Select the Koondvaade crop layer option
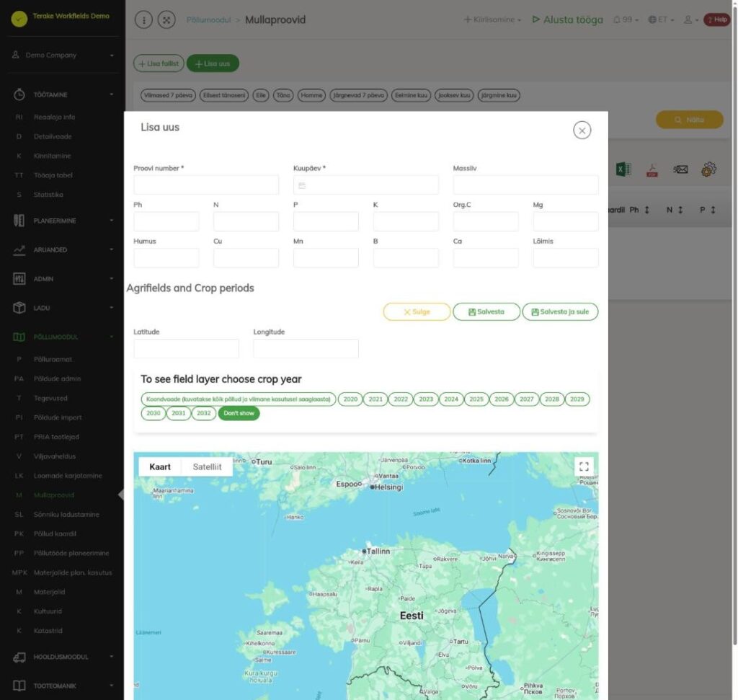Image resolution: width=738 pixels, height=700 pixels. pyautogui.click(x=238, y=399)
